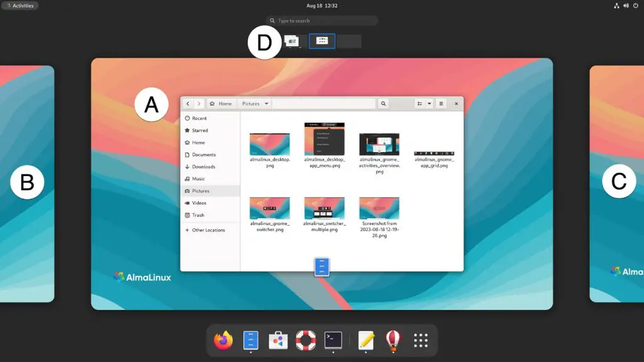
Task: Select Starred in the sidebar
Action: click(x=210, y=130)
